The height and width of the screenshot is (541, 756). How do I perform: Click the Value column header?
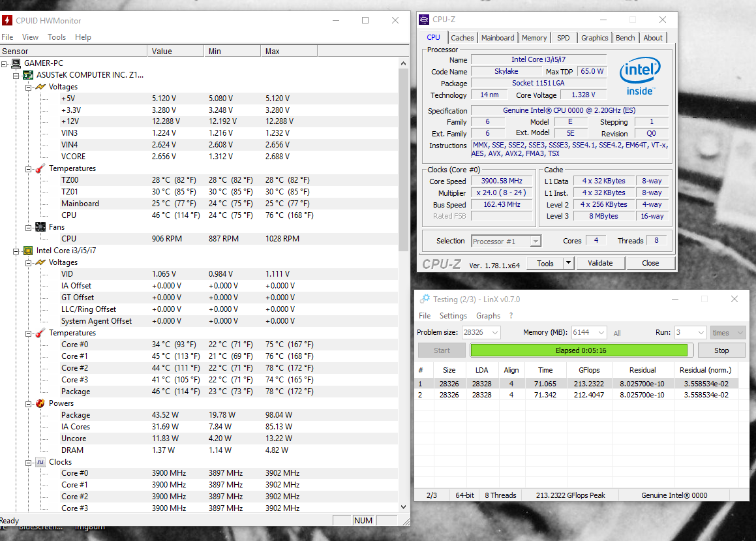click(x=175, y=51)
